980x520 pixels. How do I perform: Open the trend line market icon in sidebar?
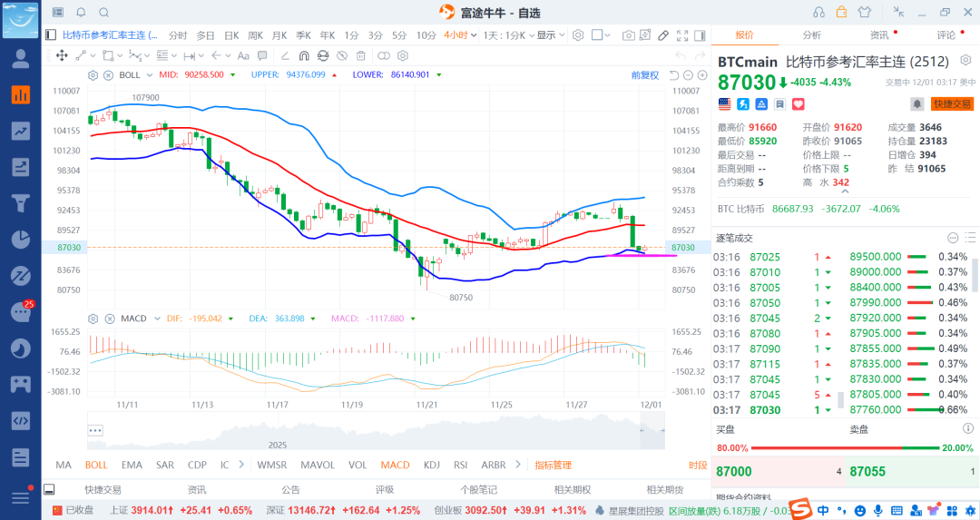(21, 131)
